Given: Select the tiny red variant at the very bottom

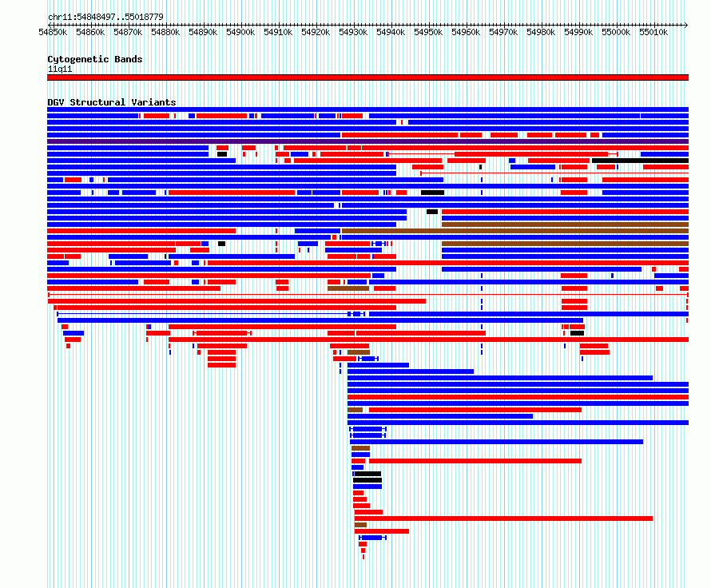Looking at the screenshot, I should (x=363, y=557).
